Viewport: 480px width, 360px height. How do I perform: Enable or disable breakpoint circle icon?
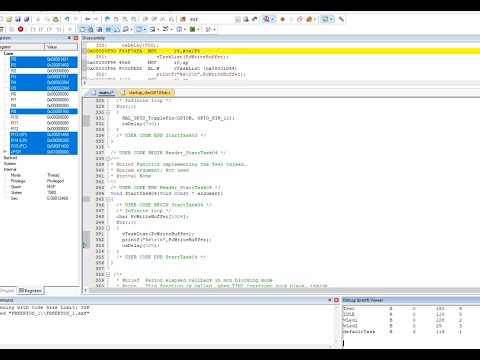click(x=291, y=19)
